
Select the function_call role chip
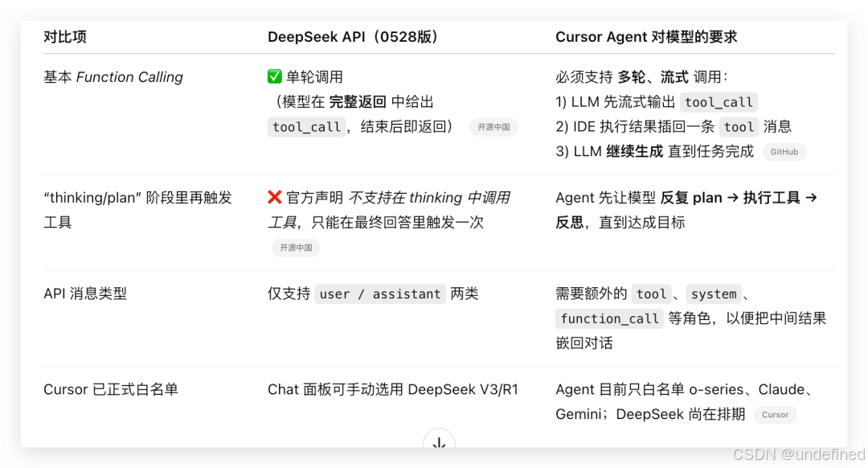pyautogui.click(x=609, y=318)
